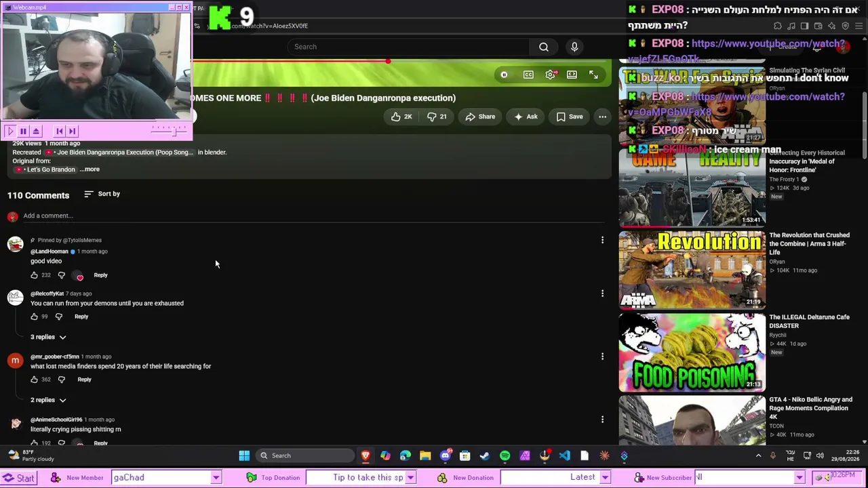Image resolution: width=868 pixels, height=488 pixels.
Task: Open Visual Studio Code from the taskbar
Action: tap(564, 455)
